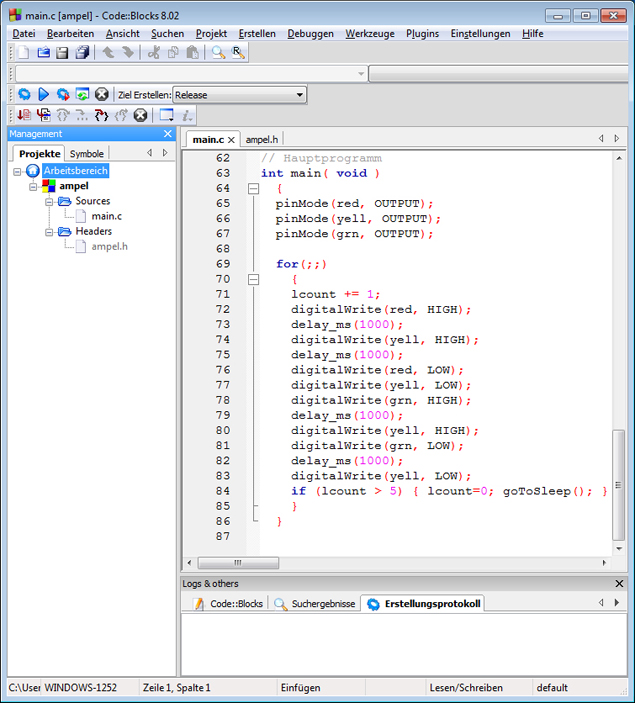Select the Arbeitsbereich workspace item
635x703 pixels.
[x=75, y=171]
